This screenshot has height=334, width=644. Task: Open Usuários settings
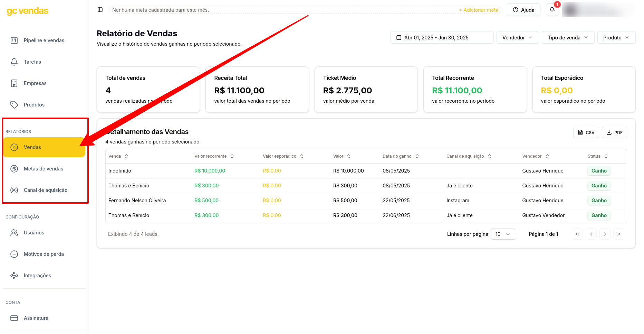pyautogui.click(x=44, y=233)
